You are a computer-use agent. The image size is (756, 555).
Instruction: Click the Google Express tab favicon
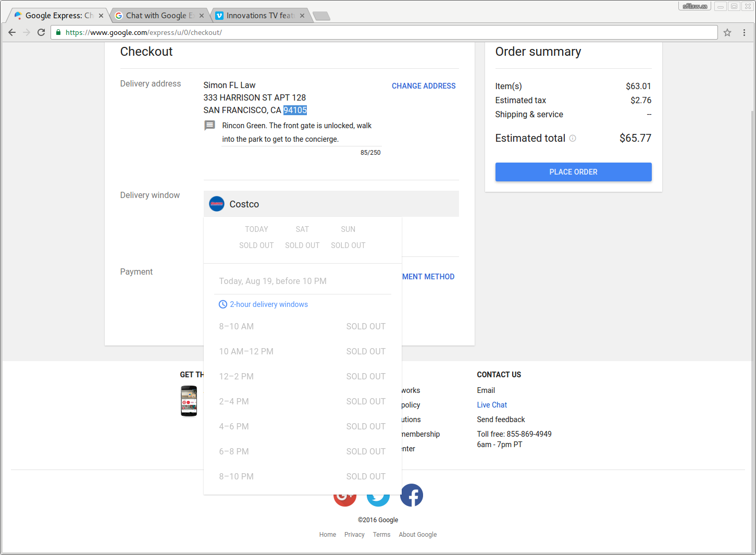coord(18,16)
